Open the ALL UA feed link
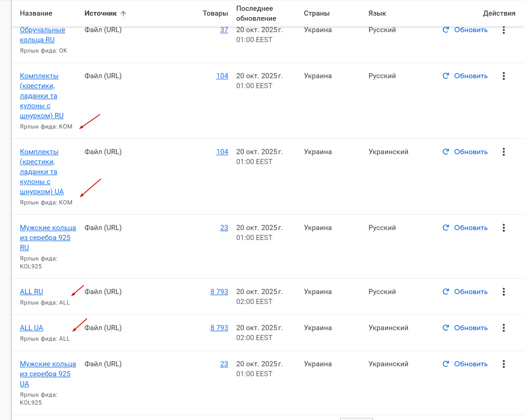This screenshot has width=524, height=420. [x=32, y=328]
